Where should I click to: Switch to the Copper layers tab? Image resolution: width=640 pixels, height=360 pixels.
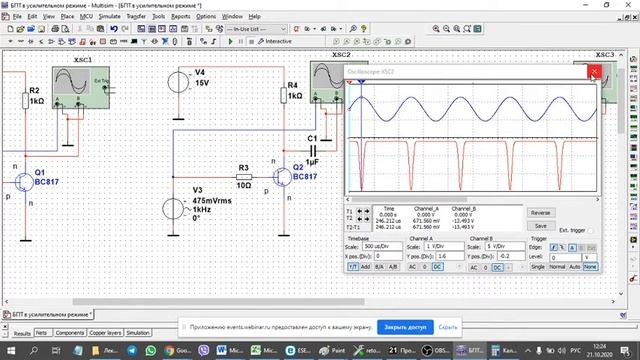pyautogui.click(x=105, y=333)
